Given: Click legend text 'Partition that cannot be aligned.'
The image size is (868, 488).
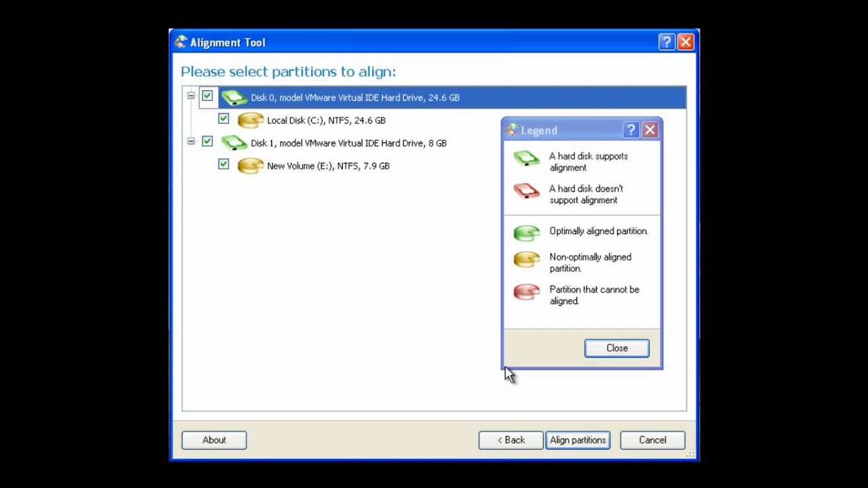Looking at the screenshot, I should [x=594, y=296].
